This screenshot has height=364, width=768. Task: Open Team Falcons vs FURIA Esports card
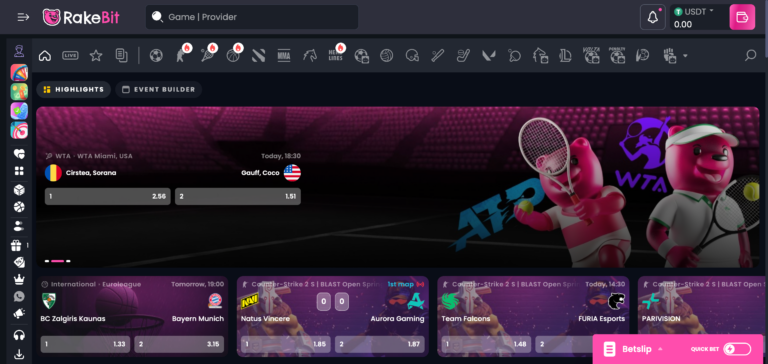(x=533, y=316)
